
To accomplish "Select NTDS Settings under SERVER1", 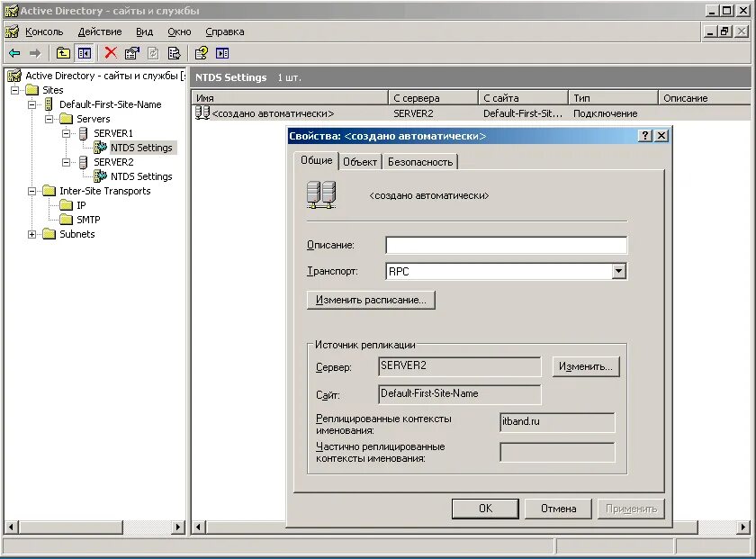I will pyautogui.click(x=141, y=148).
